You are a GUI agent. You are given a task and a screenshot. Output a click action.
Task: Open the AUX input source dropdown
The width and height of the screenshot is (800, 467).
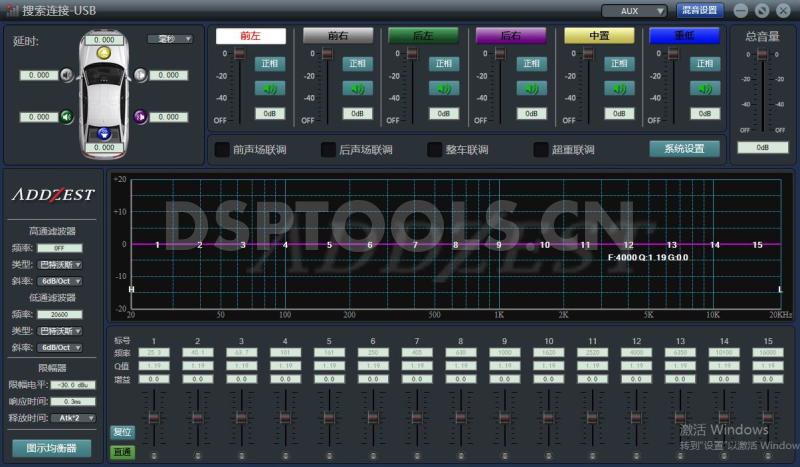point(634,11)
